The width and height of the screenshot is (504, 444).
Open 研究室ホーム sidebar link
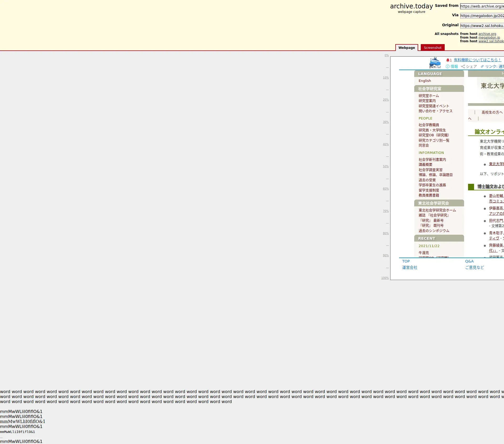[428, 96]
